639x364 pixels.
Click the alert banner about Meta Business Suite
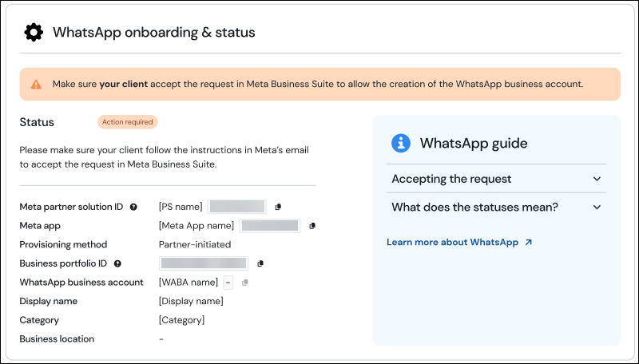pos(319,84)
